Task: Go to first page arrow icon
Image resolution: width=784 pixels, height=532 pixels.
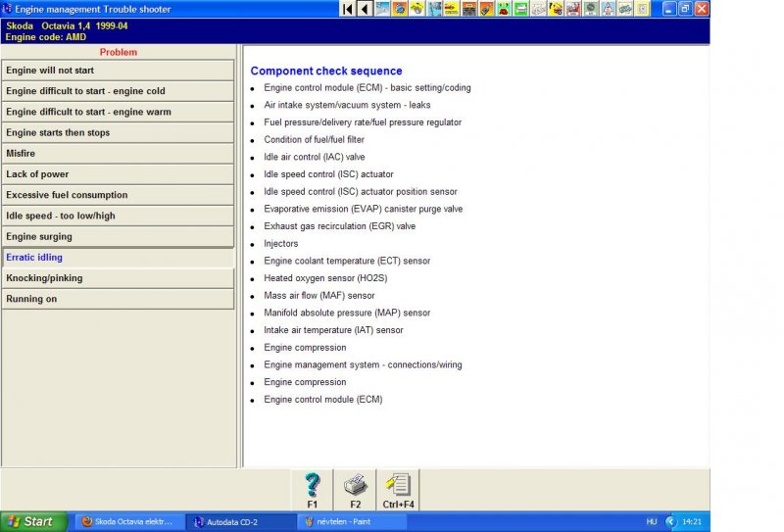Action: click(x=348, y=9)
